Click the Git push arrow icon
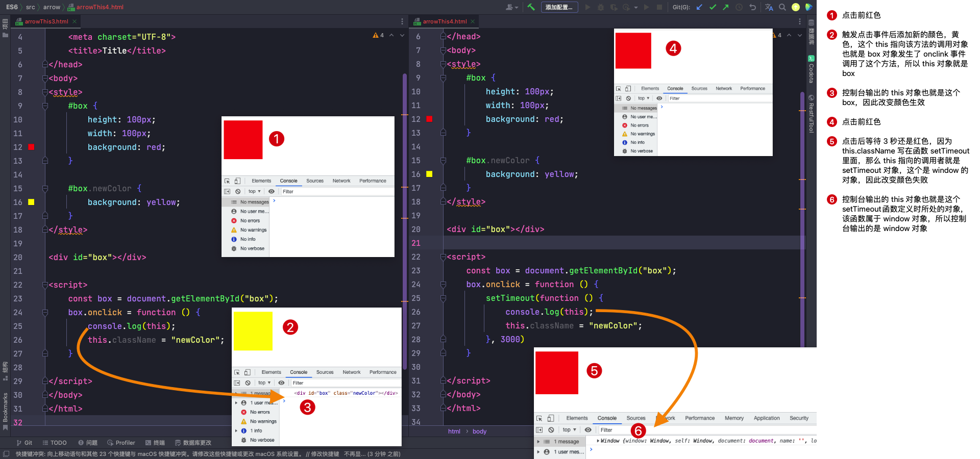This screenshot has width=980, height=459. click(726, 7)
